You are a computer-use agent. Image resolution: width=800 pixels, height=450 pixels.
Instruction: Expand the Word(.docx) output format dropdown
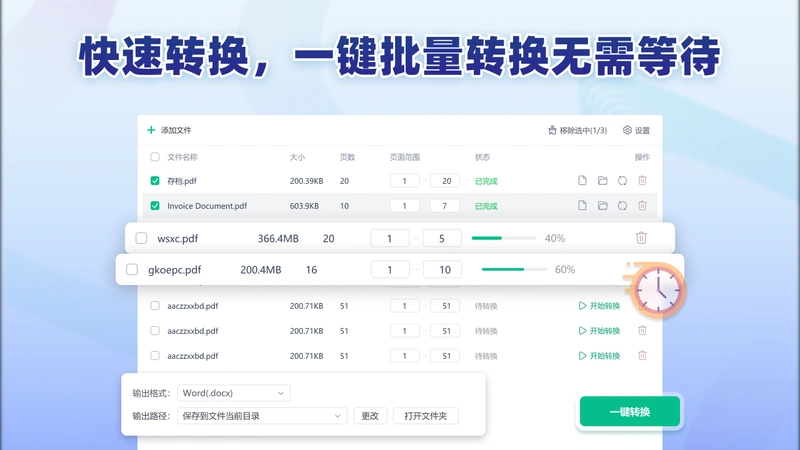pos(234,393)
